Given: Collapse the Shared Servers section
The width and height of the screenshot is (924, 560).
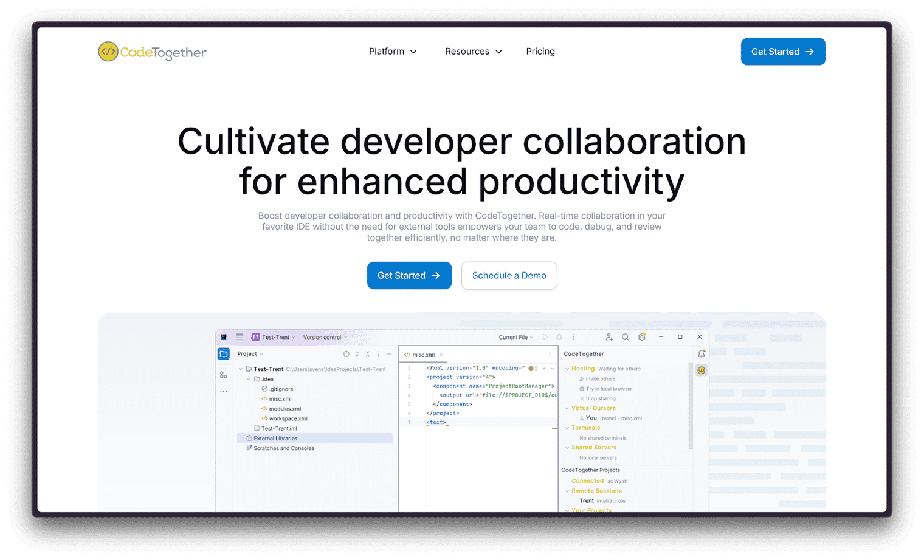Looking at the screenshot, I should [567, 448].
